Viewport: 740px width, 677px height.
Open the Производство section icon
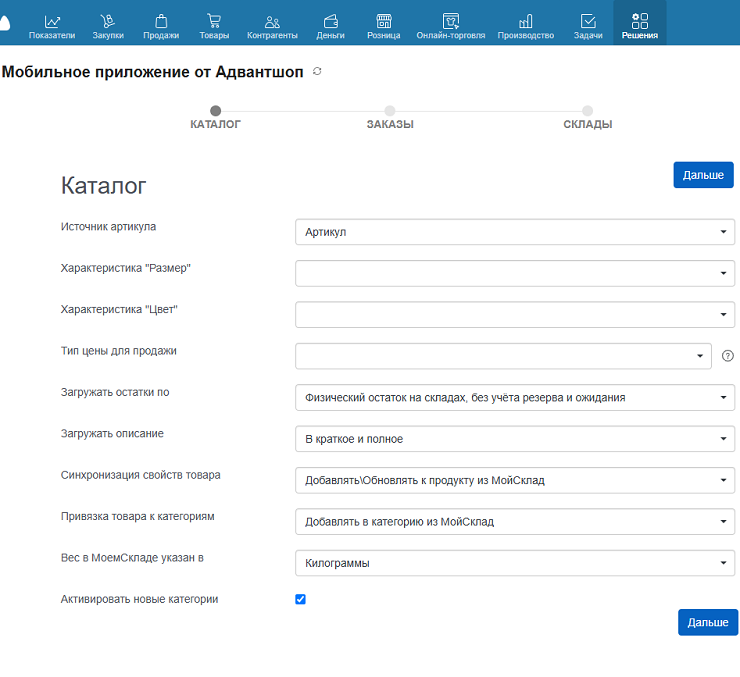coord(525,22)
